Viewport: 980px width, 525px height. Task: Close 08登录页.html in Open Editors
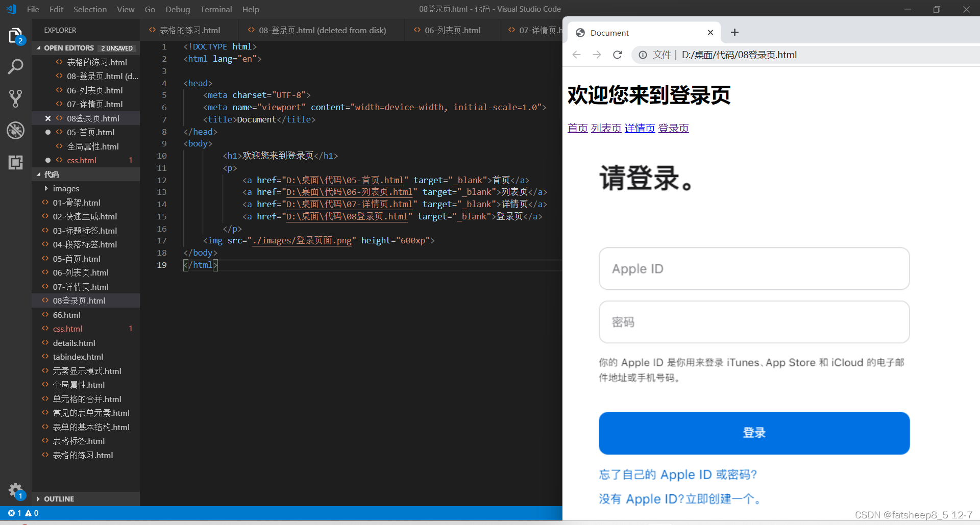(x=47, y=118)
